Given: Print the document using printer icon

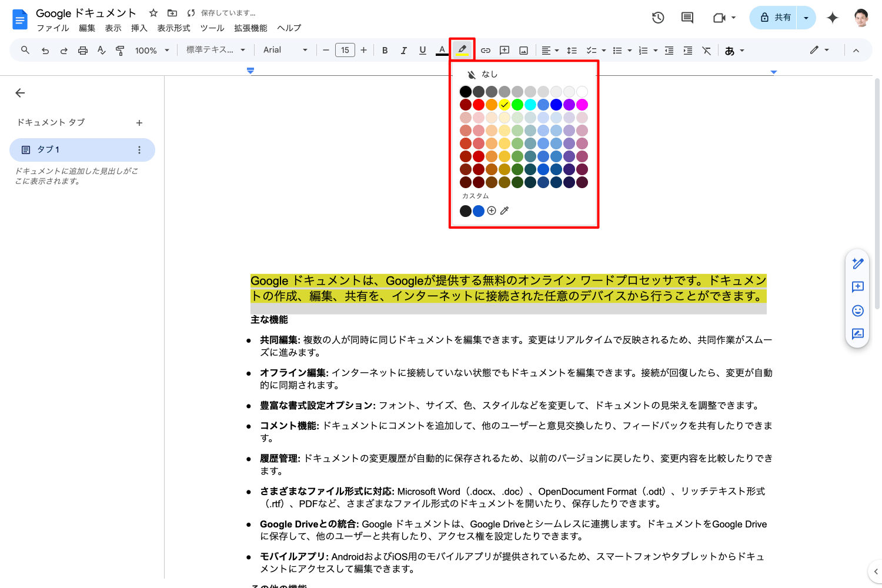Looking at the screenshot, I should [x=83, y=51].
